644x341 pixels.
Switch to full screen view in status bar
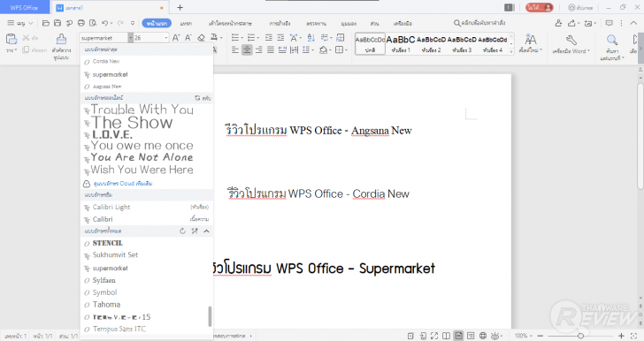coord(434,336)
